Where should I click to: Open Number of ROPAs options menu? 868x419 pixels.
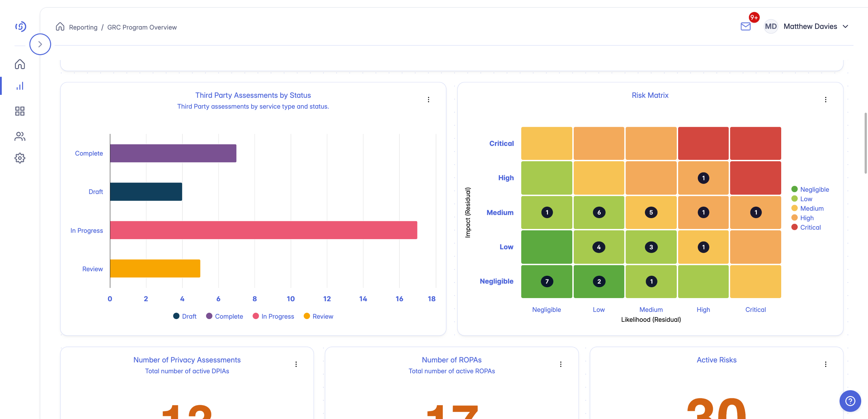pos(561,364)
